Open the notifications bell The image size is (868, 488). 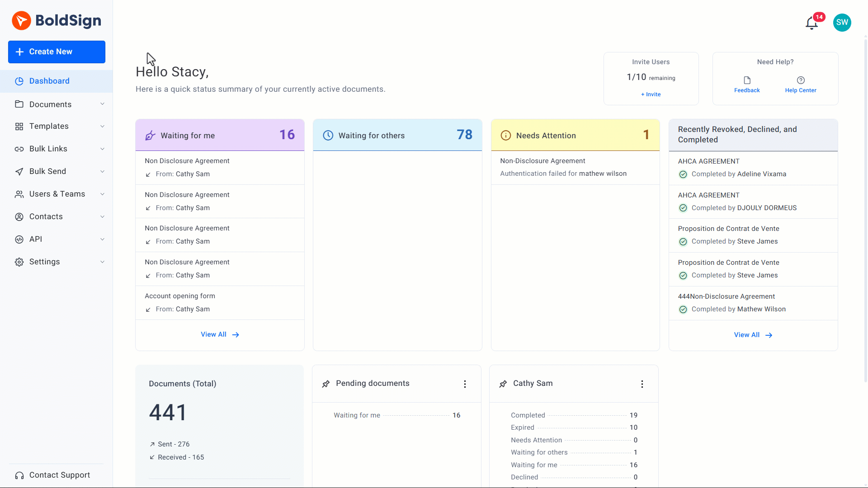point(812,23)
